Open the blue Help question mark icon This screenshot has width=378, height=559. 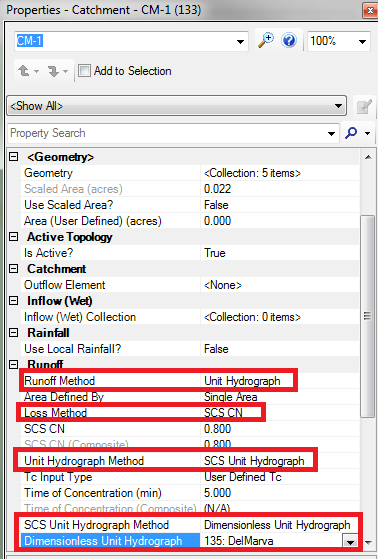(x=289, y=40)
